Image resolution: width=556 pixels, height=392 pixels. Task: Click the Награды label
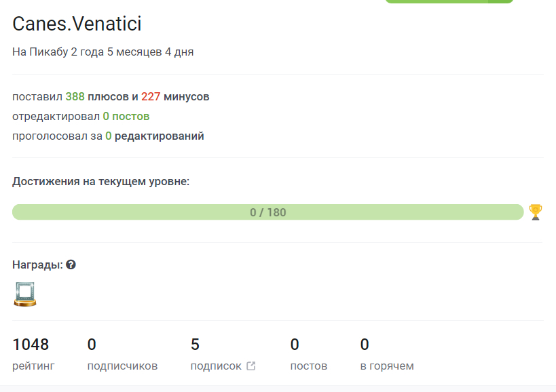(37, 264)
